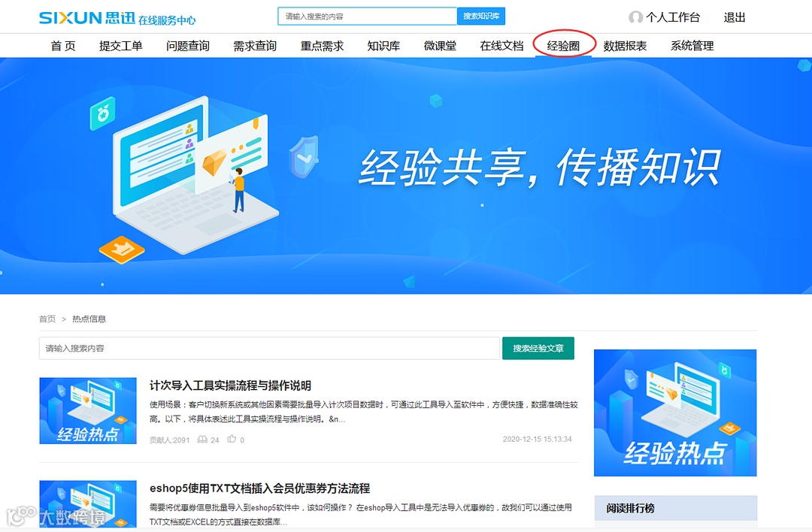Click the eshop5 article's thumbnail image

click(x=88, y=503)
